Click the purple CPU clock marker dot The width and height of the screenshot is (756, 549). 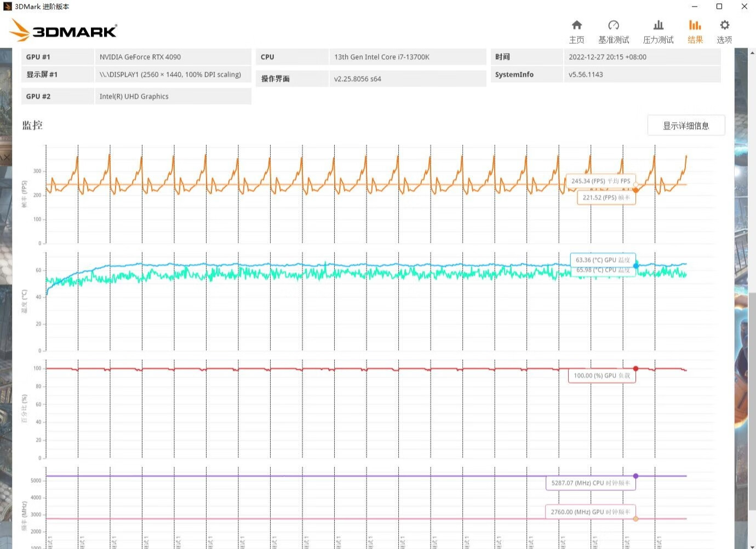[x=635, y=476]
